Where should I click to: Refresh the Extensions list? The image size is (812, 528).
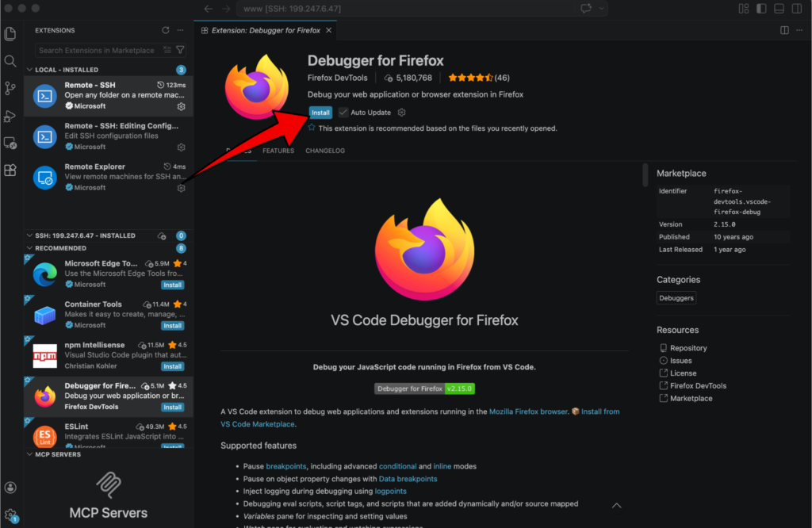coord(166,30)
